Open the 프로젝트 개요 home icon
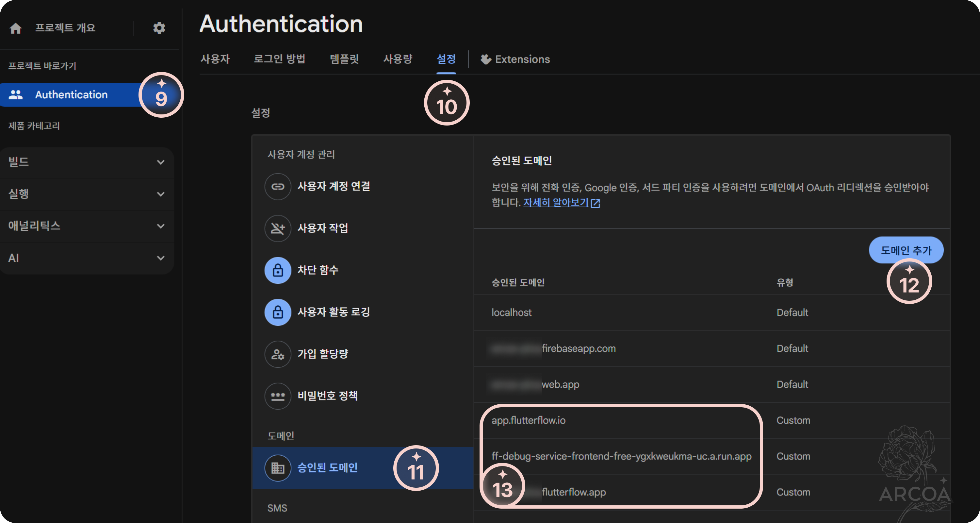The width and height of the screenshot is (980, 523). (16, 28)
